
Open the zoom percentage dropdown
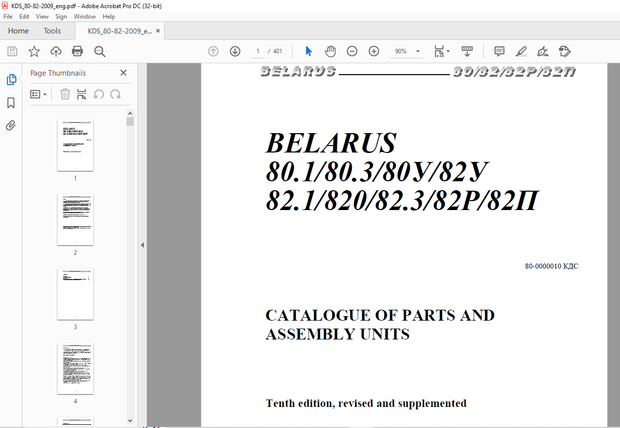[418, 51]
